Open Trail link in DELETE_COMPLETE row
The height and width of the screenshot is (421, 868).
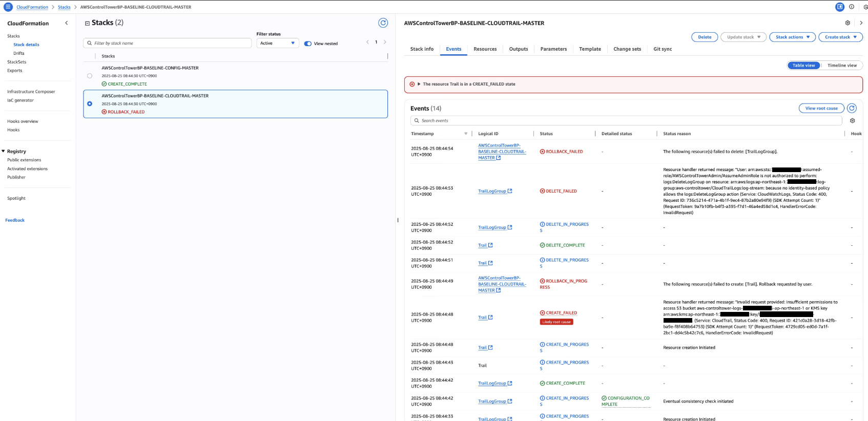tap(485, 245)
